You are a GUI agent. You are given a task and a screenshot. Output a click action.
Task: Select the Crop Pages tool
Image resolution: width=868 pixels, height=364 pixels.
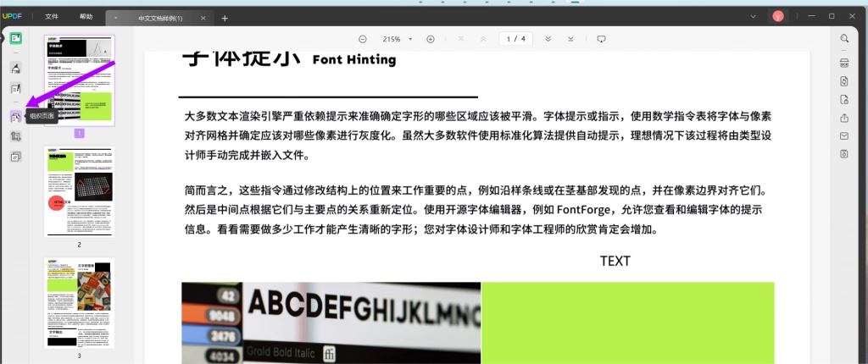point(15,136)
